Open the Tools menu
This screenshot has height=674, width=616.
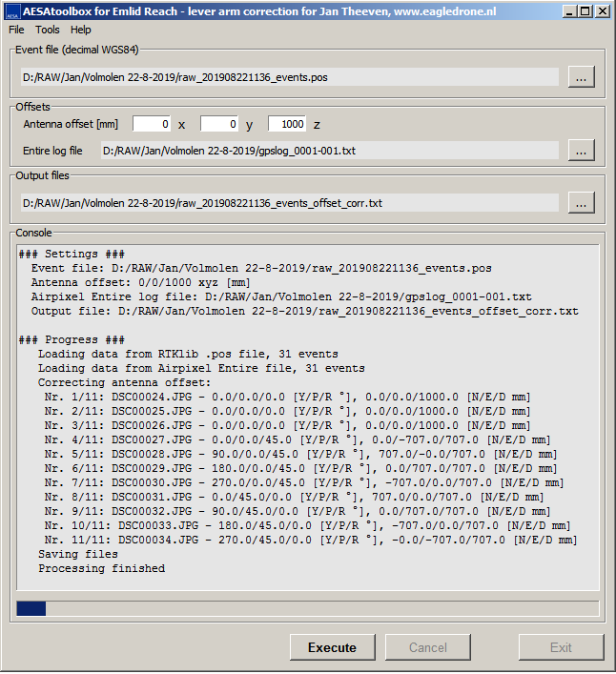[48, 30]
